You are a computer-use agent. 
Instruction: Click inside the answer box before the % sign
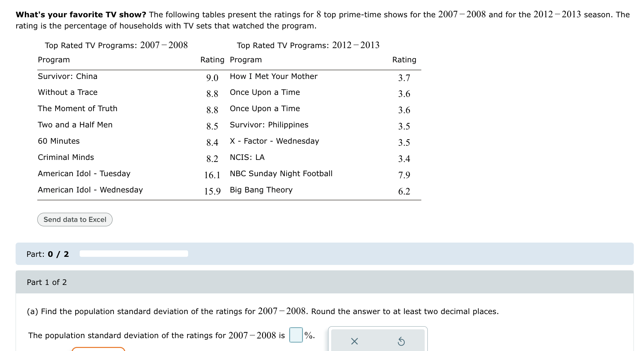[295, 335]
